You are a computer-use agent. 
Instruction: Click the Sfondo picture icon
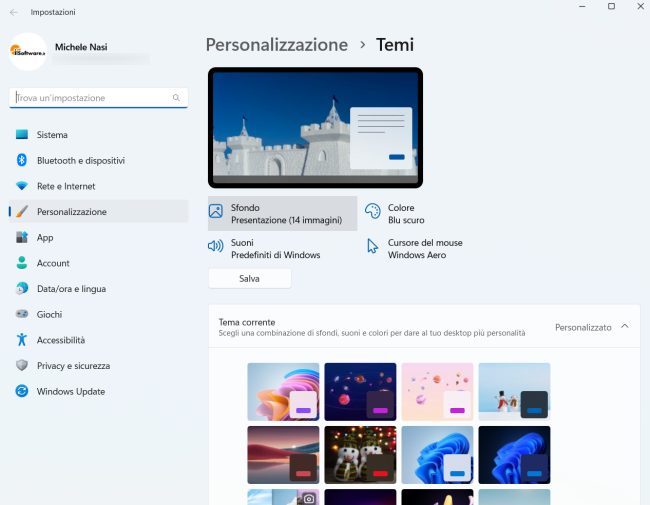[x=216, y=211]
